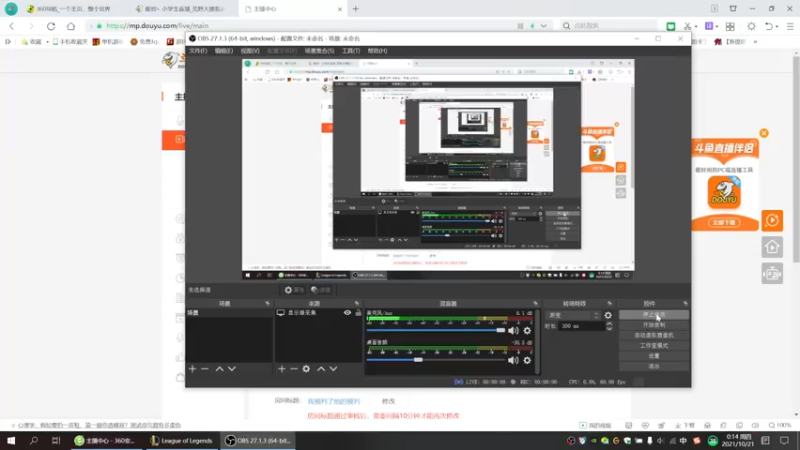Click the OBS preview canvas

(x=438, y=169)
